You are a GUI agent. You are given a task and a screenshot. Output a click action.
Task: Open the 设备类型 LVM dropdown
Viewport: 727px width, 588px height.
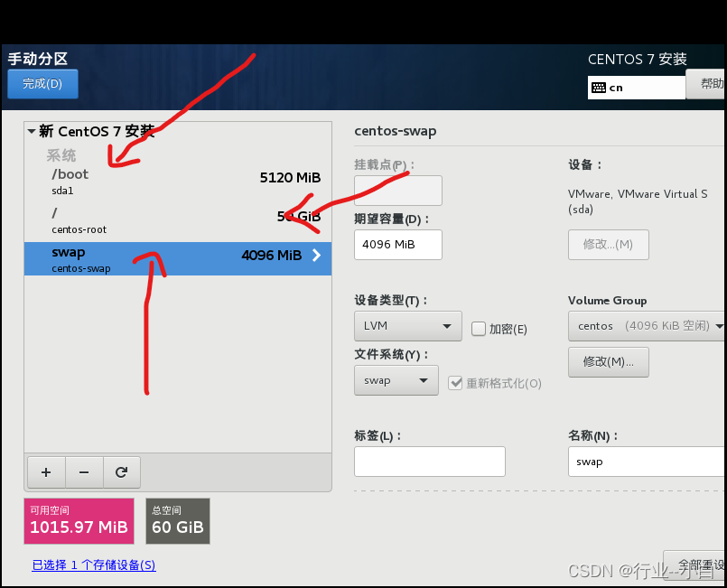click(408, 326)
